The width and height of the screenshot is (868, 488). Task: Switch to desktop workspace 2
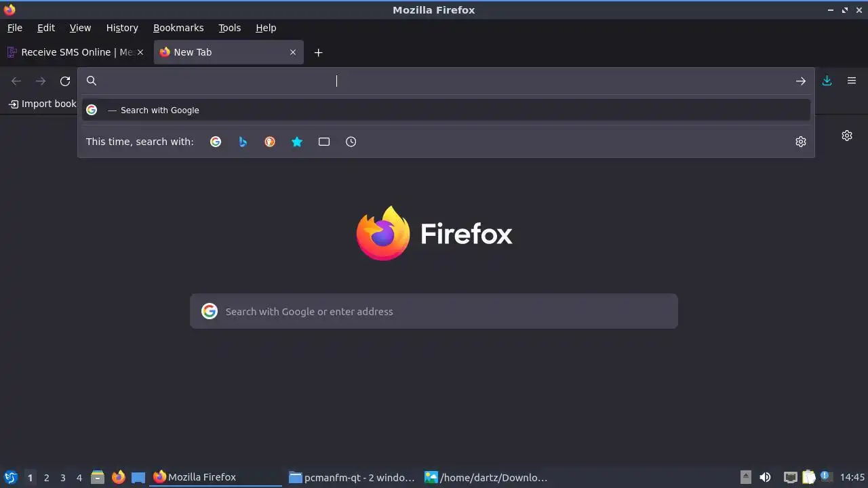coord(47,477)
